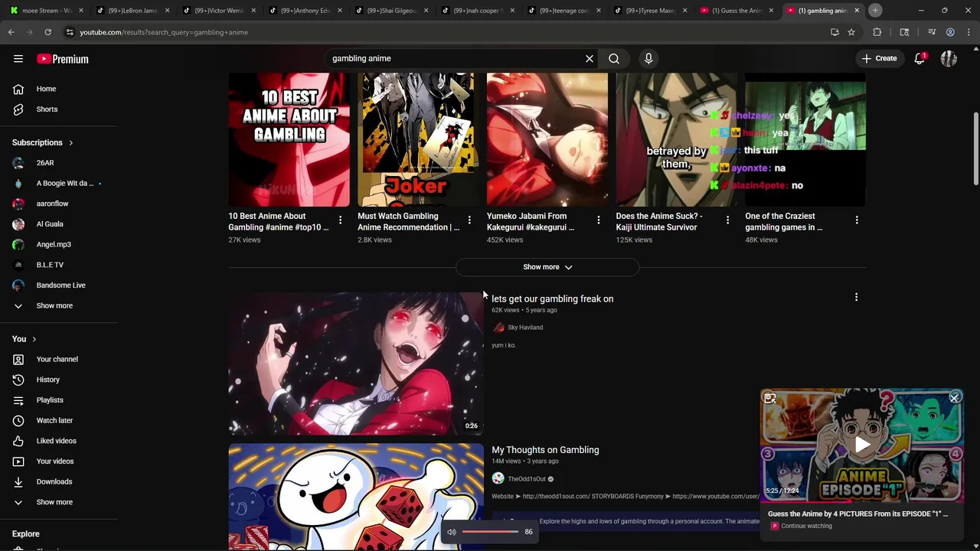This screenshot has width=980, height=551.
Task: Open options for gambling freak video
Action: [x=856, y=297]
